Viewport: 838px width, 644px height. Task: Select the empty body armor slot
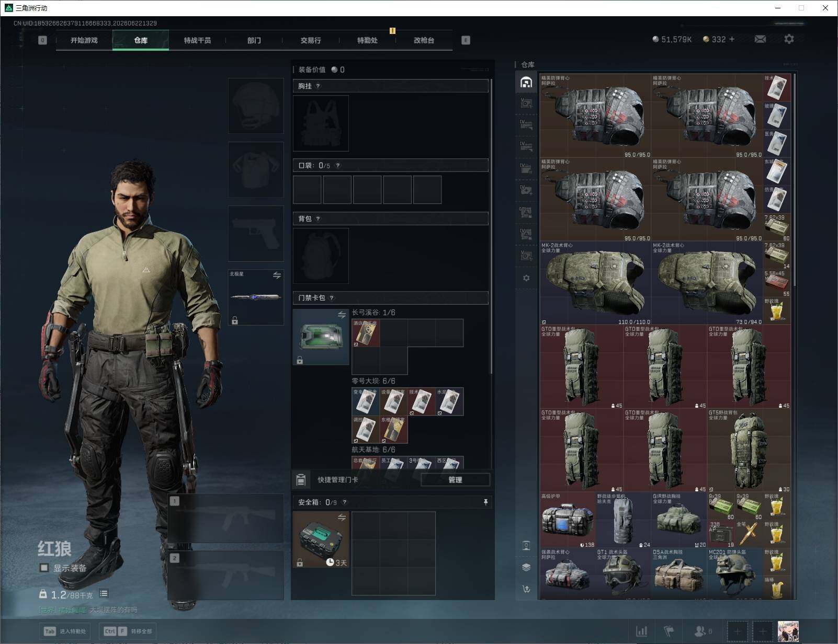256,169
